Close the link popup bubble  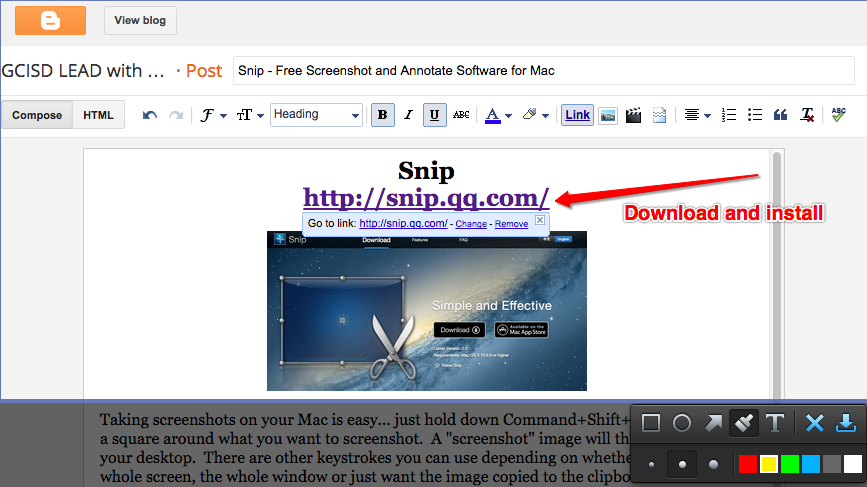pyautogui.click(x=540, y=220)
